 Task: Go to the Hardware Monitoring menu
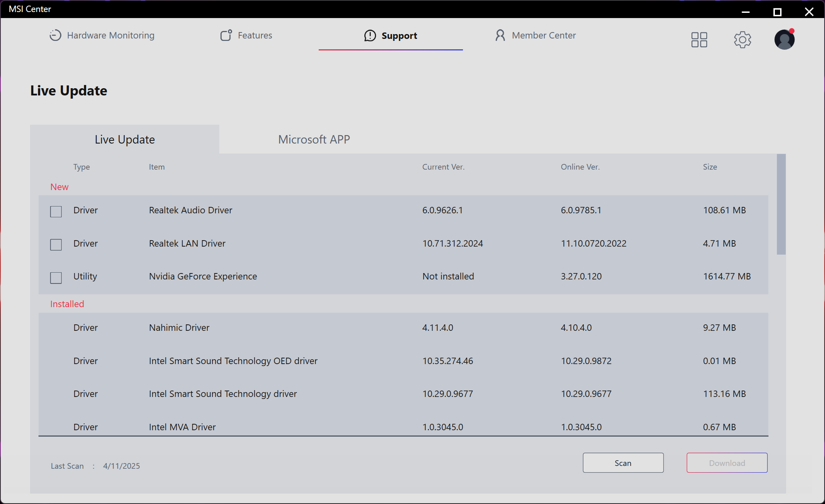pyautogui.click(x=110, y=35)
